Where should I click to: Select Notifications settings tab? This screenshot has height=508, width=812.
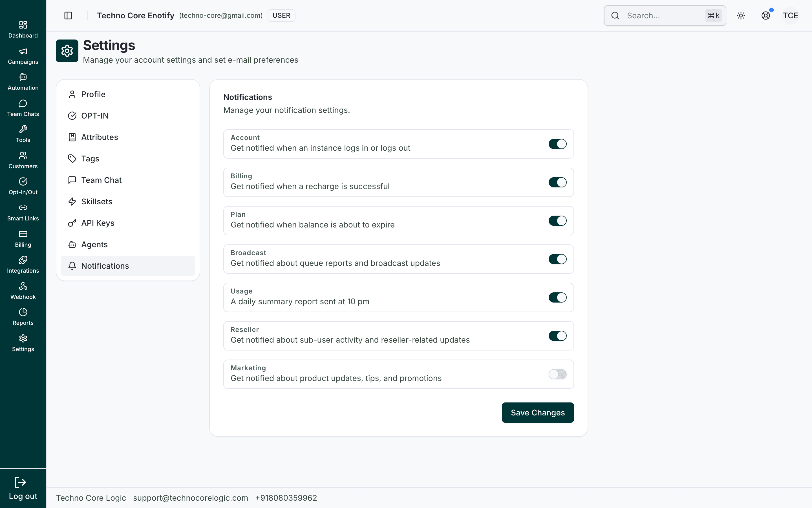(128, 266)
